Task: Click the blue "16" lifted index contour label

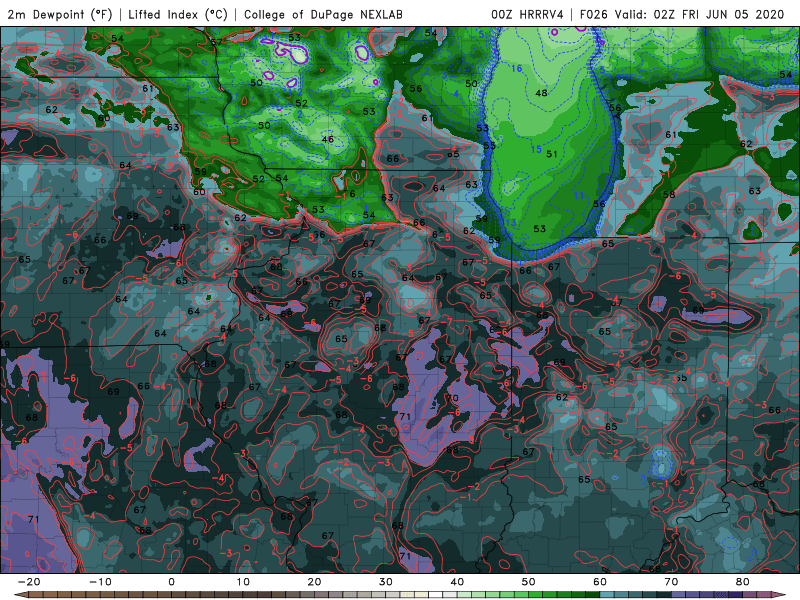Action: (516, 68)
